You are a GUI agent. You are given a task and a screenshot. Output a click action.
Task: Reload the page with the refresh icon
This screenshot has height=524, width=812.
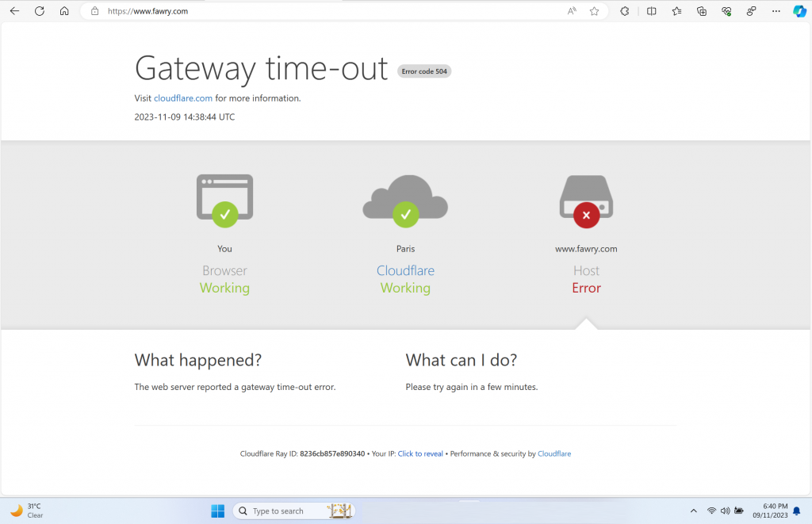(39, 11)
